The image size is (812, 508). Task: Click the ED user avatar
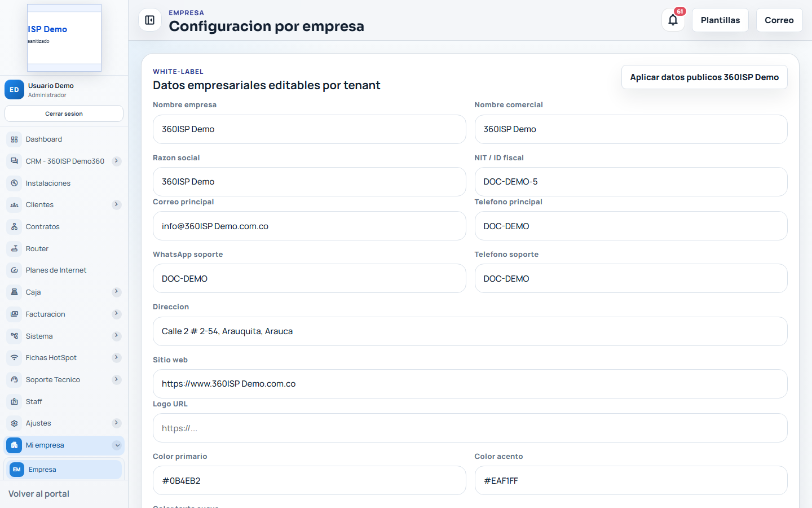pos(14,90)
